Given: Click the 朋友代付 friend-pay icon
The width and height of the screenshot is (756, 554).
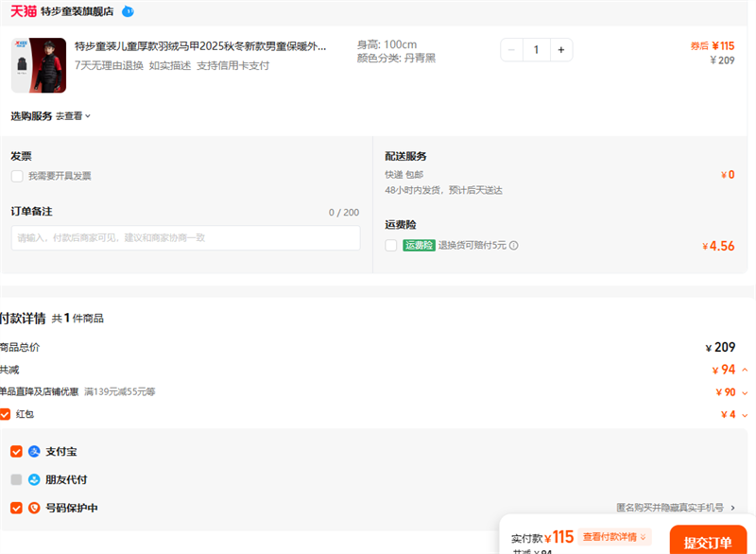Looking at the screenshot, I should [x=35, y=480].
